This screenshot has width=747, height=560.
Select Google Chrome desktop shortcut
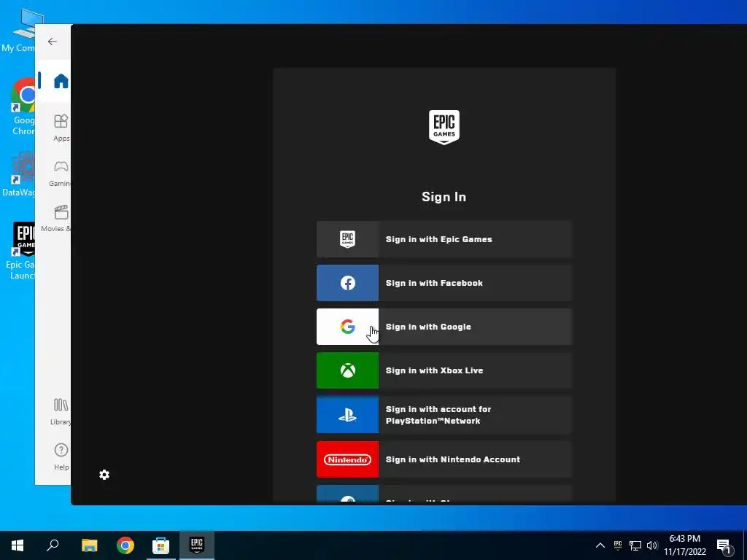23,107
